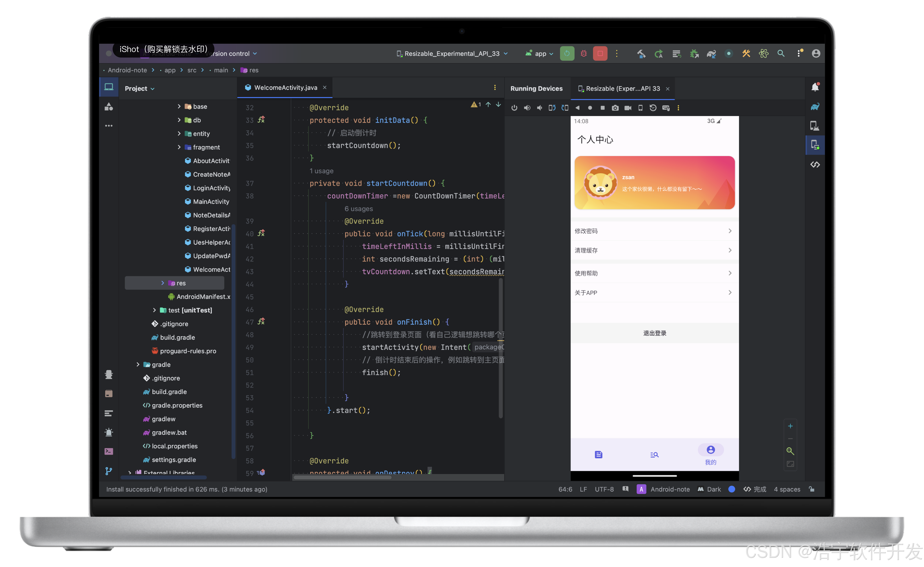This screenshot has width=924, height=567.
Task: Lower the emulator volume
Action: point(540,108)
